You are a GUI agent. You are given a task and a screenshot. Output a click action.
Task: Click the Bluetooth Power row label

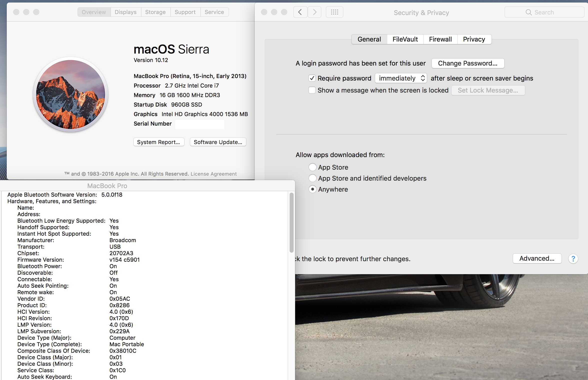coord(39,266)
